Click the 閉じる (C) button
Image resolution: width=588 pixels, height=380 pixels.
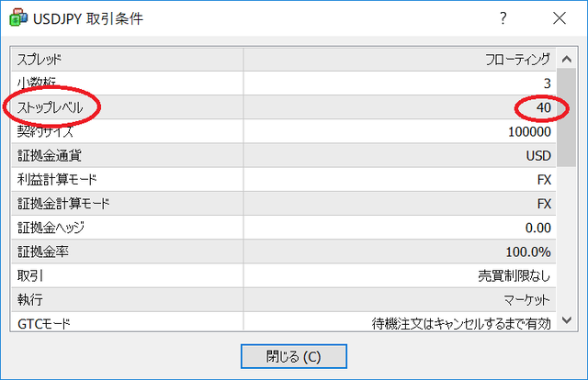pos(293,355)
